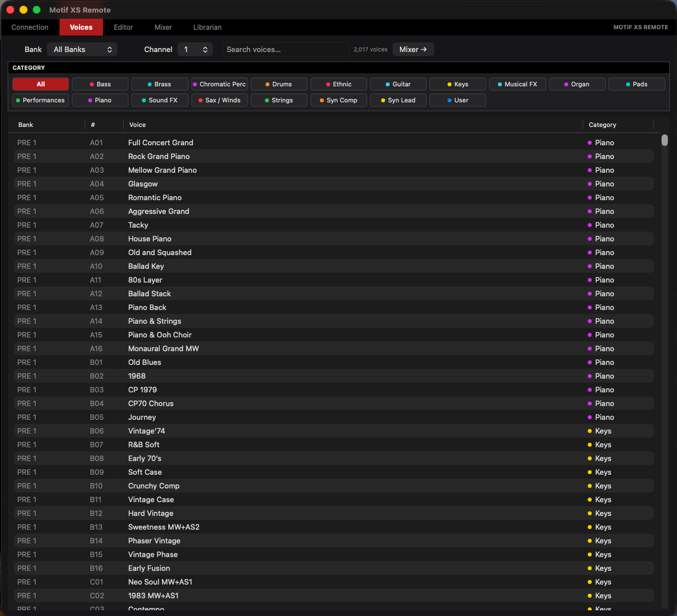The height and width of the screenshot is (616, 677).
Task: Select the Rock Grand Piano voice
Action: point(333,157)
